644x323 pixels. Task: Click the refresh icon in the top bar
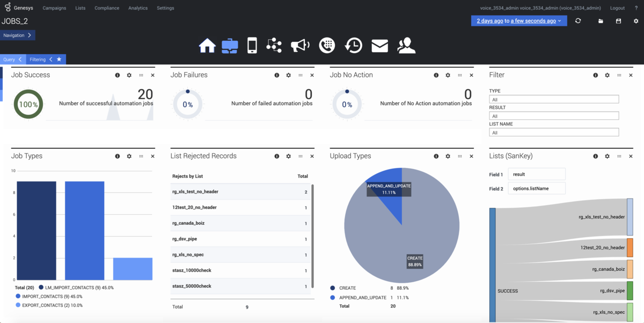(578, 21)
